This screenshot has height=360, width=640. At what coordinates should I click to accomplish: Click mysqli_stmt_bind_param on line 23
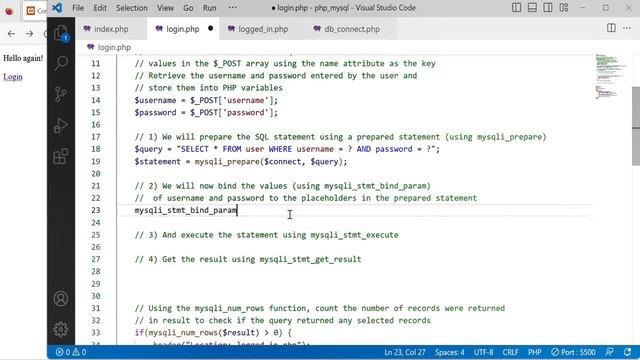tap(186, 210)
